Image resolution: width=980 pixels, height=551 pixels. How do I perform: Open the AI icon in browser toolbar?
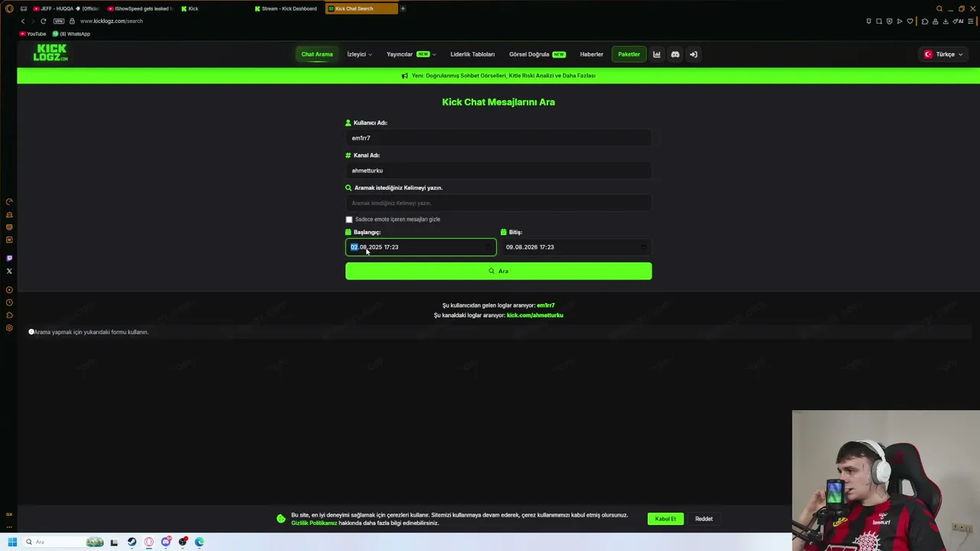point(958,21)
